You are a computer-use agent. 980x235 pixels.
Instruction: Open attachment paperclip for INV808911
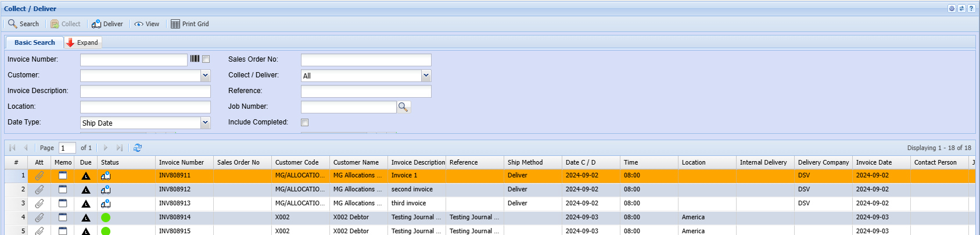[x=39, y=176]
